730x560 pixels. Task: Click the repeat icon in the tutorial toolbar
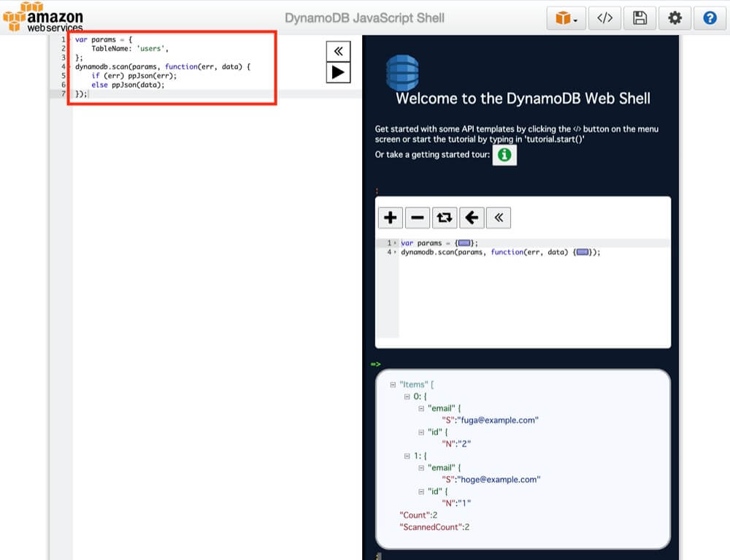tap(445, 217)
